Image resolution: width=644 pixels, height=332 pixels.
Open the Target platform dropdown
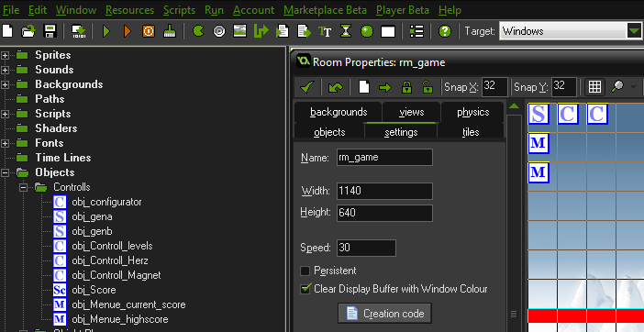[634, 31]
